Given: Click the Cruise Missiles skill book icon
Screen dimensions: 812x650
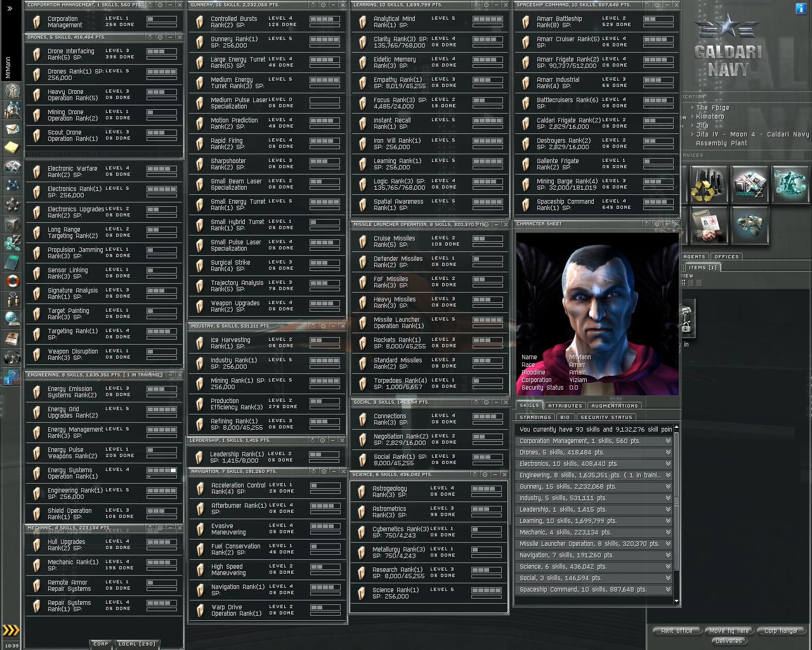Looking at the screenshot, I should coord(363,242).
